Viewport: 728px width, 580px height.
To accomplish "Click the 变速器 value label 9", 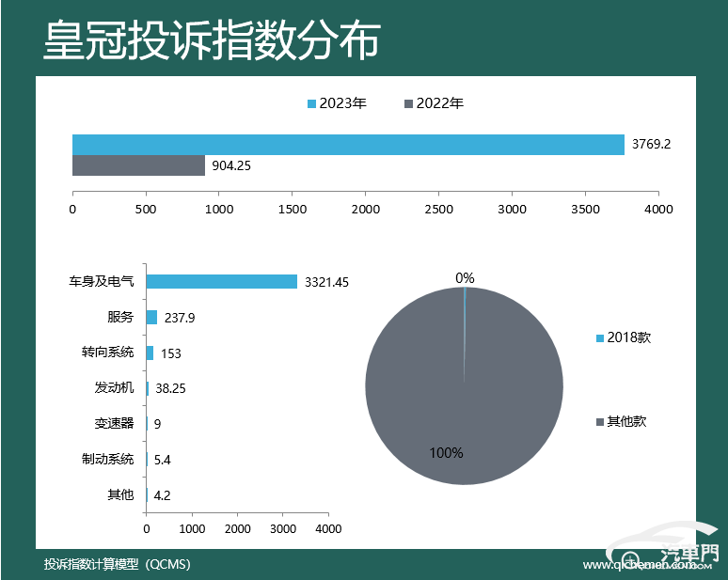I will (157, 424).
